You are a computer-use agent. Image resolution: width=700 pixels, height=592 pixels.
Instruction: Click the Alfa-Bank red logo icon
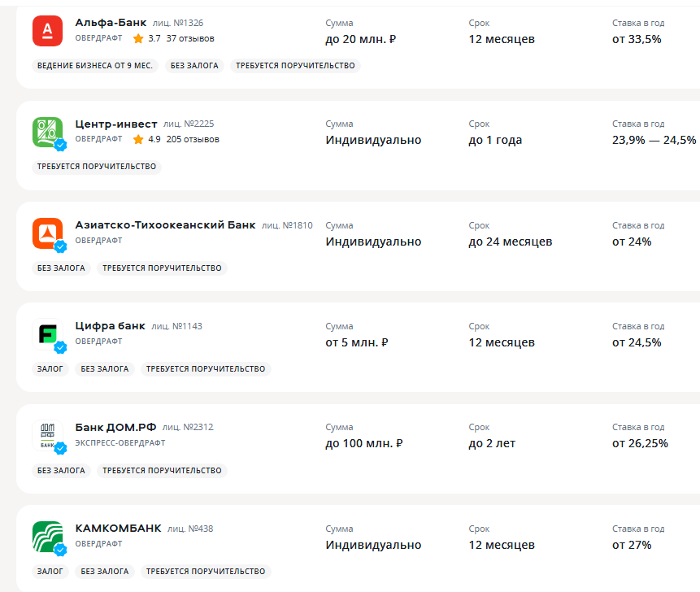click(47, 31)
